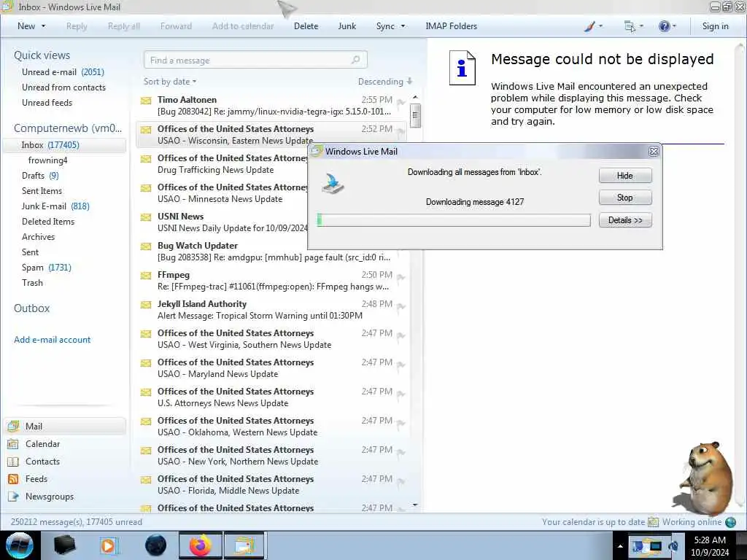Image resolution: width=747 pixels, height=560 pixels.
Task: Select the Outbox heading
Action: (x=31, y=308)
